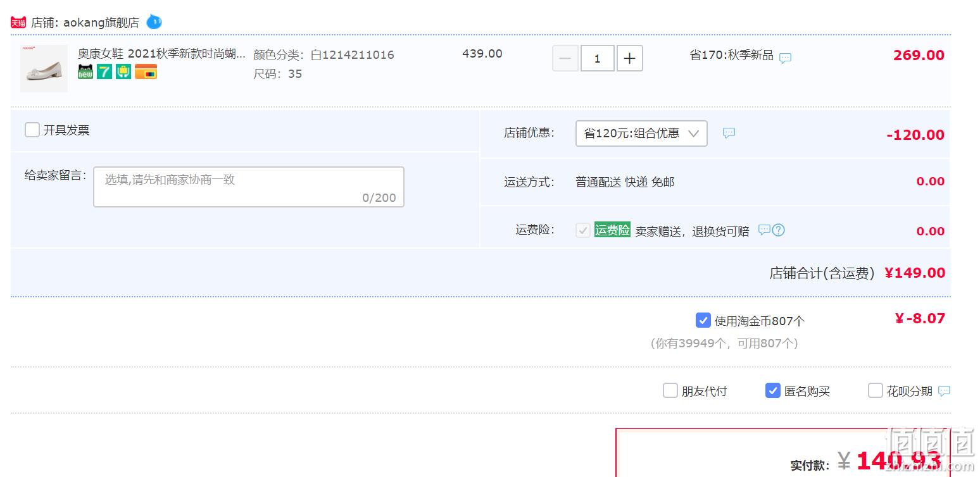Screen dimensions: 980x477
Task: Click the size text 尺码: 35
Action: pos(278,74)
